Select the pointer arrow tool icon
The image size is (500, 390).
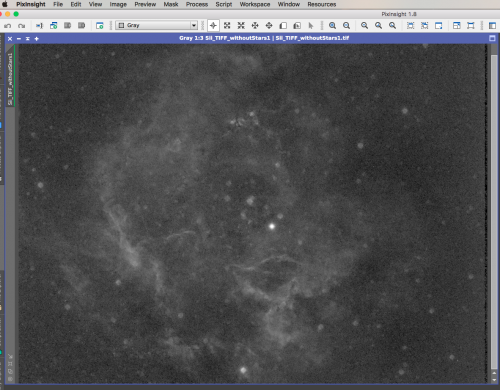coord(311,25)
